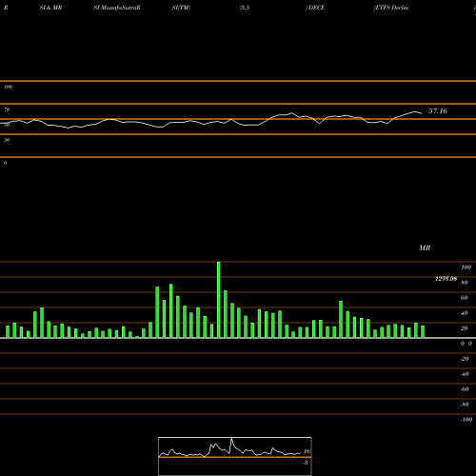Click the "SI MunafaSutraR" header text

117,8
